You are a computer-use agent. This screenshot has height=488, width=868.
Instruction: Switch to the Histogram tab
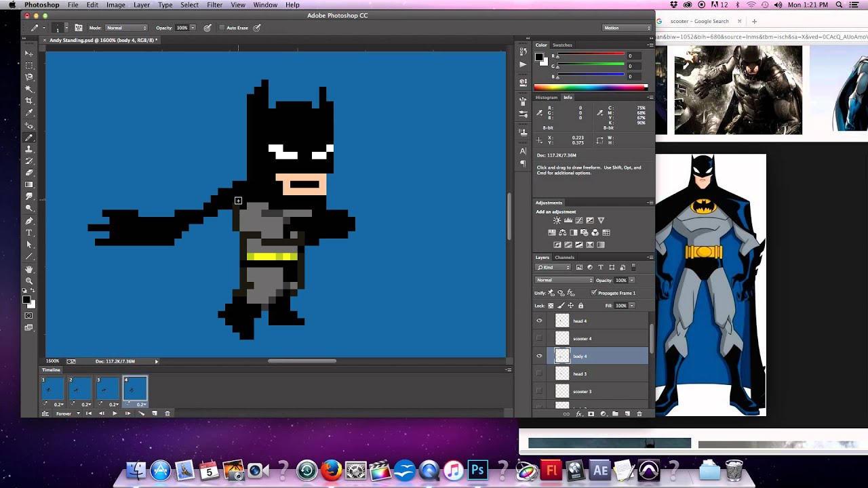pos(546,98)
